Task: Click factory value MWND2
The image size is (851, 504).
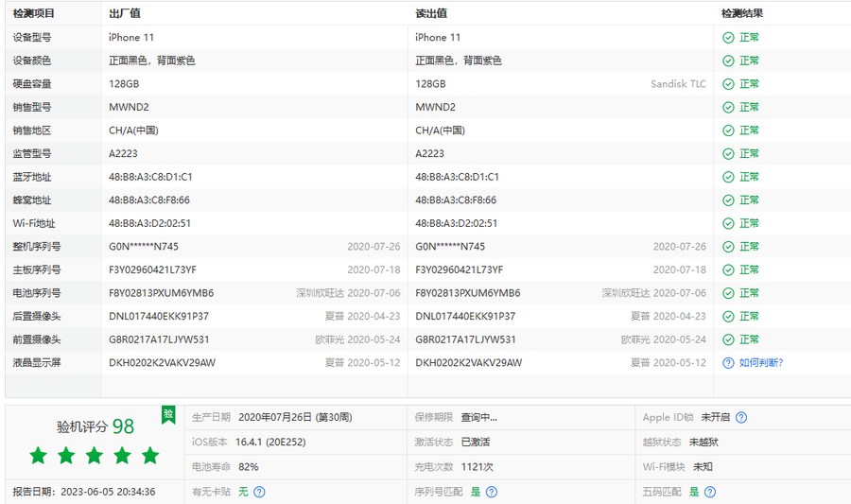Action: coord(130,108)
